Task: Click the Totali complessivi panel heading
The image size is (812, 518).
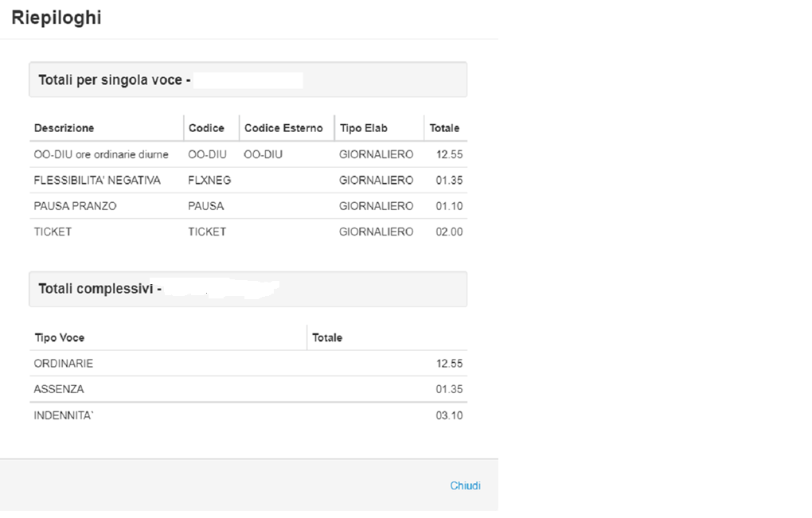Action: [100, 289]
